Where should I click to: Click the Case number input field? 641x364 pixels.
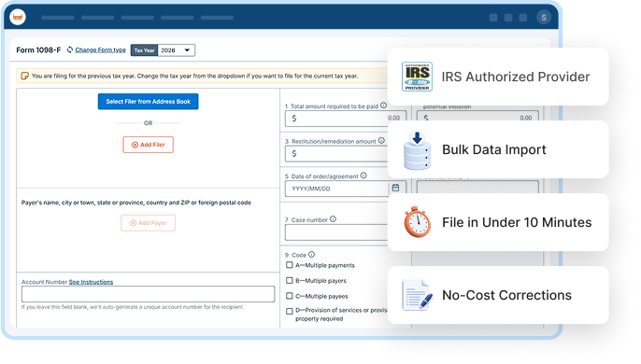[x=336, y=232]
